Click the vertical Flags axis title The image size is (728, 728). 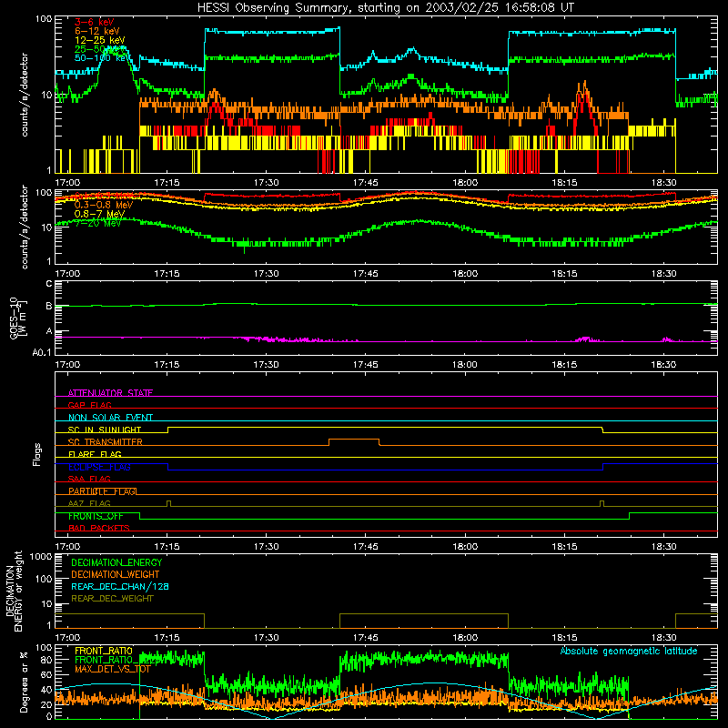pyautogui.click(x=37, y=454)
